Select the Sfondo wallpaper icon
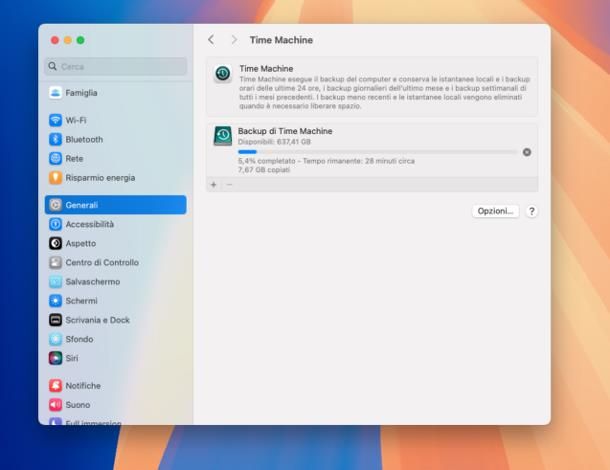 [55, 339]
